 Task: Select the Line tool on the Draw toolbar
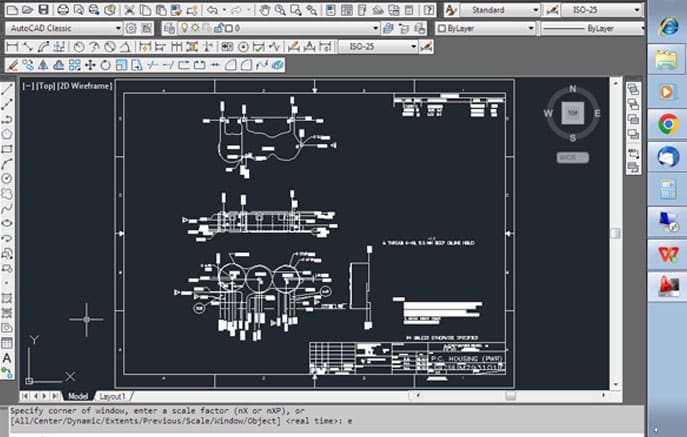7,89
